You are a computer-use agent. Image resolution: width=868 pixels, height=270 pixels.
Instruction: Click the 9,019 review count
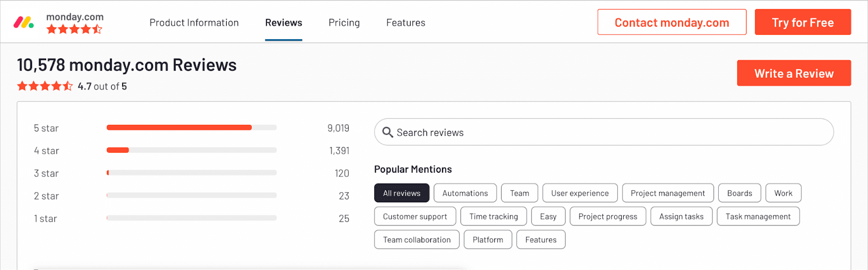[339, 128]
